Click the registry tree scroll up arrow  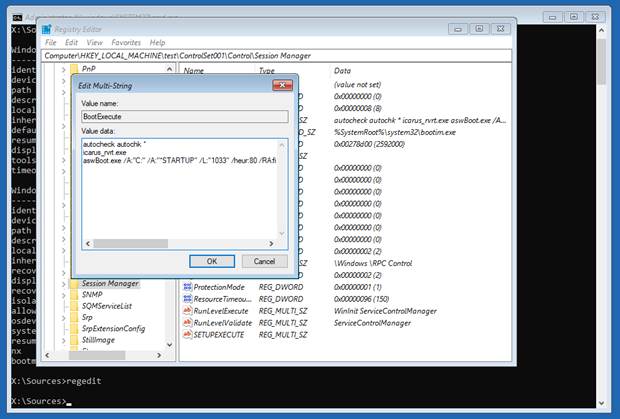[x=169, y=69]
